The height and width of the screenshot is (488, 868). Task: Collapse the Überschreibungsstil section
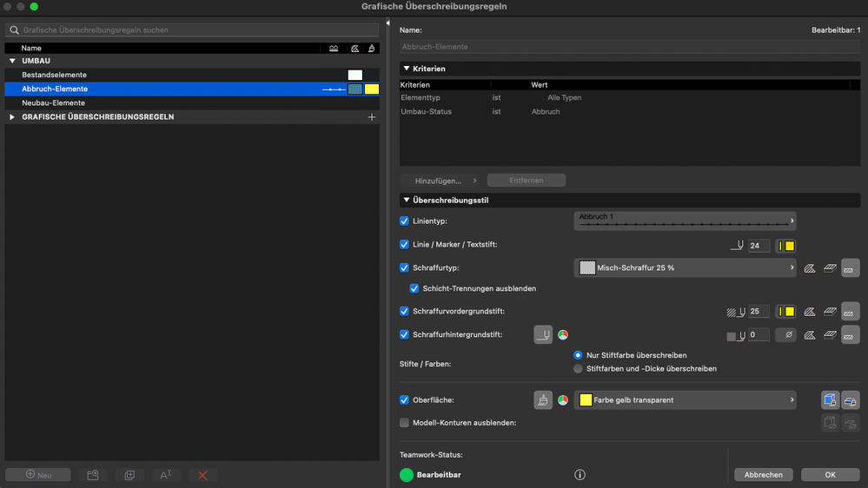coord(407,201)
